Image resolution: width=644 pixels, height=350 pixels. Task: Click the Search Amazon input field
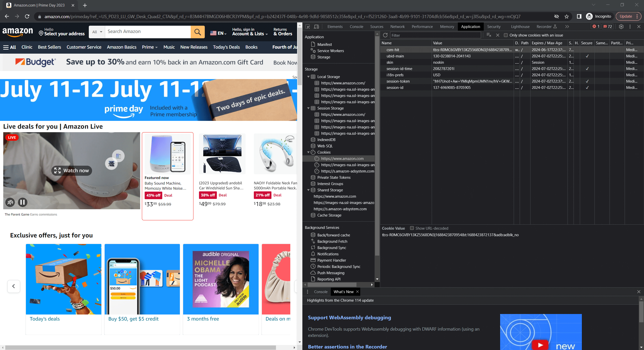[x=148, y=32]
